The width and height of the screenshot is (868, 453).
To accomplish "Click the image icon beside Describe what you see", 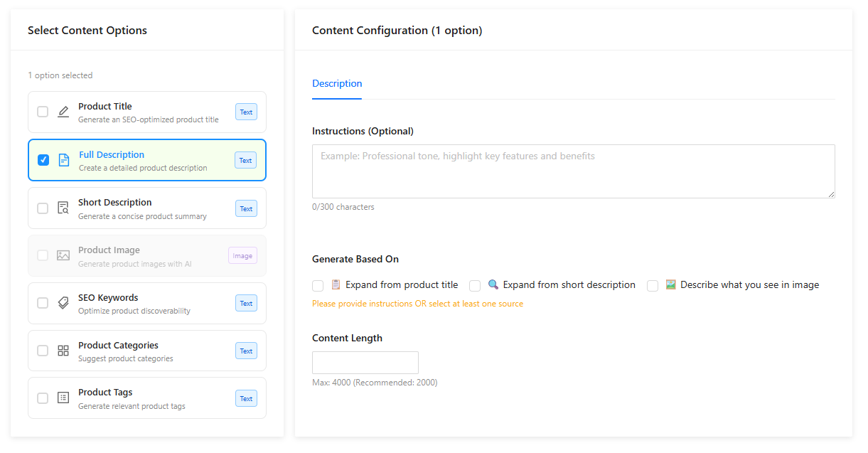I will (670, 284).
